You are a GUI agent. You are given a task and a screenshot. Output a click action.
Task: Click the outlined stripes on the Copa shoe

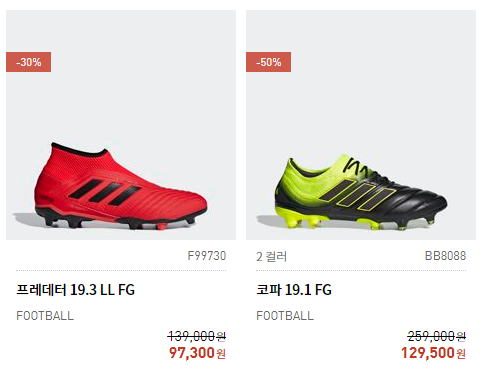point(357,194)
